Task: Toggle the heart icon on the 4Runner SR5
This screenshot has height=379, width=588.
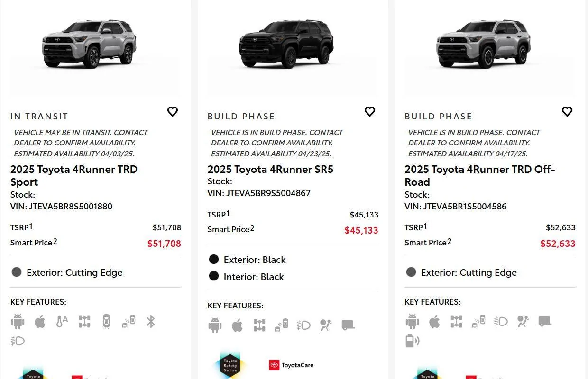Action: tap(369, 111)
